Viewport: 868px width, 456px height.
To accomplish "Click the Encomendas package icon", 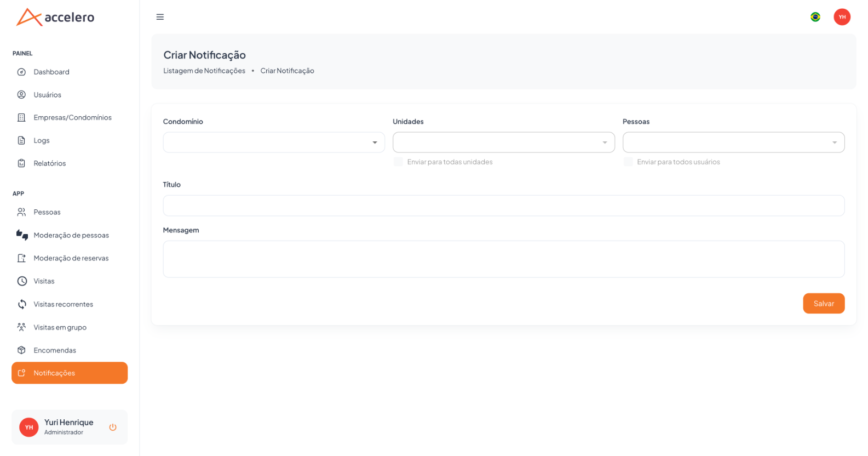I will pyautogui.click(x=21, y=350).
